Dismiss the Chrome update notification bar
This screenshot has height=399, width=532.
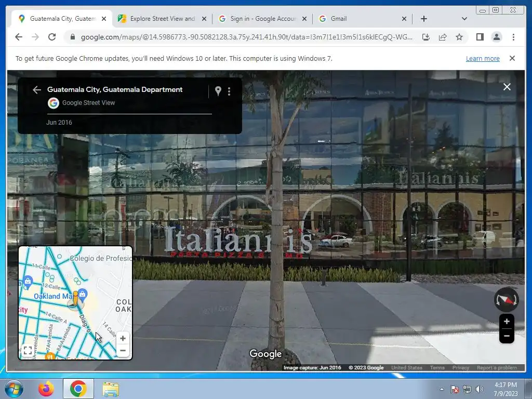coord(512,58)
